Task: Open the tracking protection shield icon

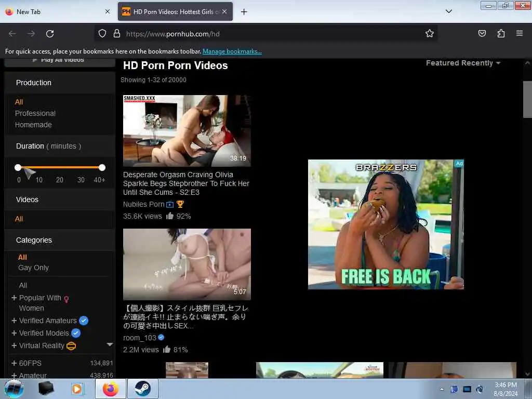Action: point(102,33)
